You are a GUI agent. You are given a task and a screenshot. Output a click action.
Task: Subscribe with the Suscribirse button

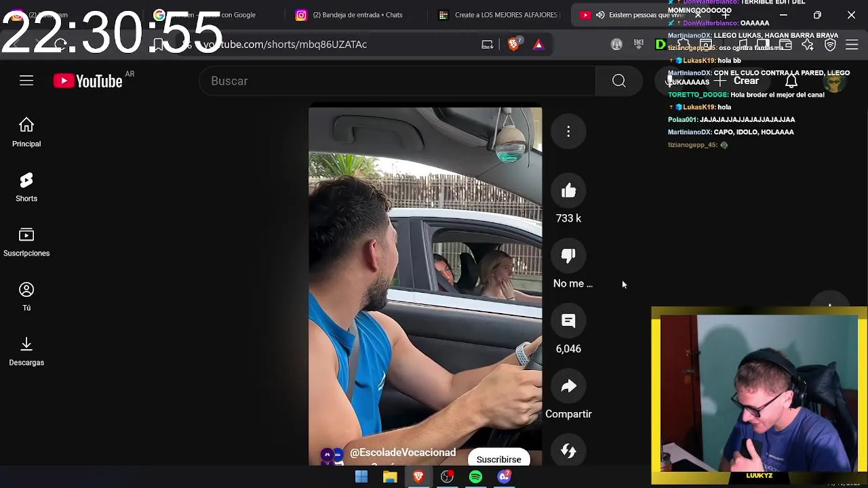point(498,459)
